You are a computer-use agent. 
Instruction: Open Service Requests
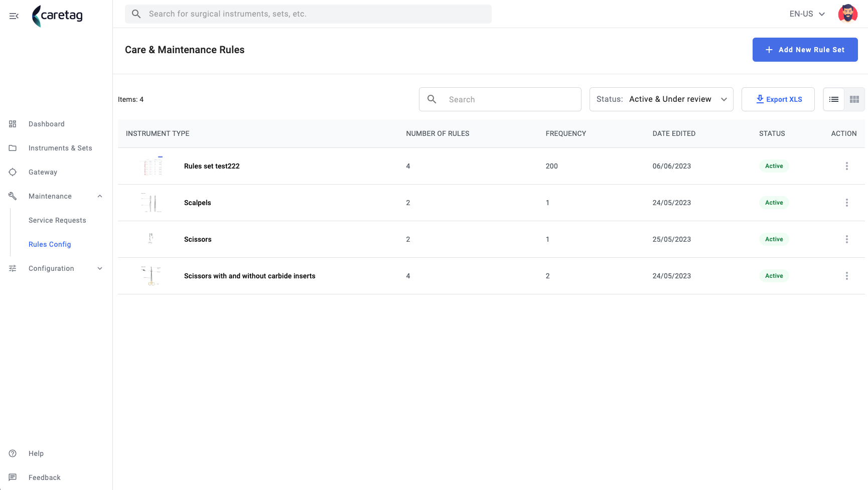click(x=57, y=220)
